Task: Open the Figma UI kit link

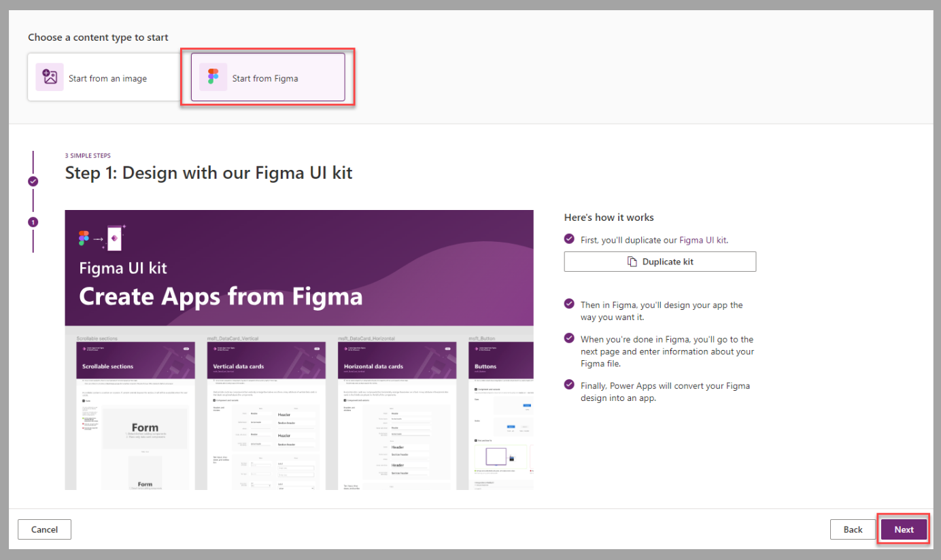Action: 703,240
